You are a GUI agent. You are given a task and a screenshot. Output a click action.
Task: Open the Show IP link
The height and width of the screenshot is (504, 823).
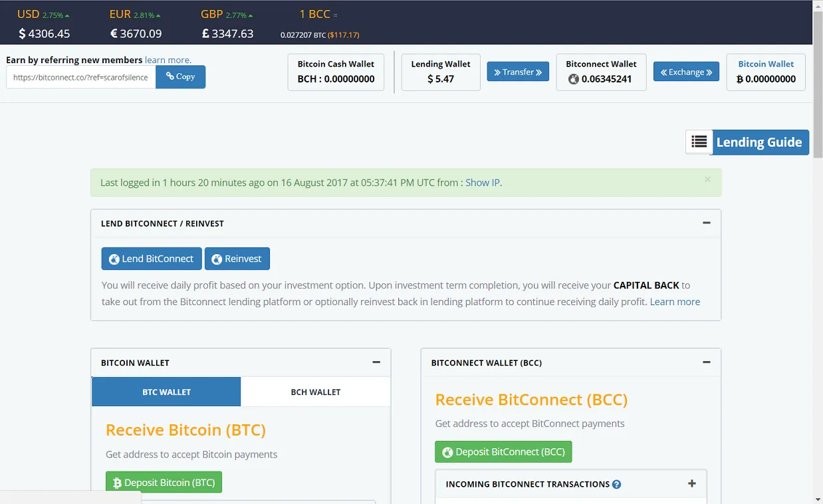[x=482, y=182]
